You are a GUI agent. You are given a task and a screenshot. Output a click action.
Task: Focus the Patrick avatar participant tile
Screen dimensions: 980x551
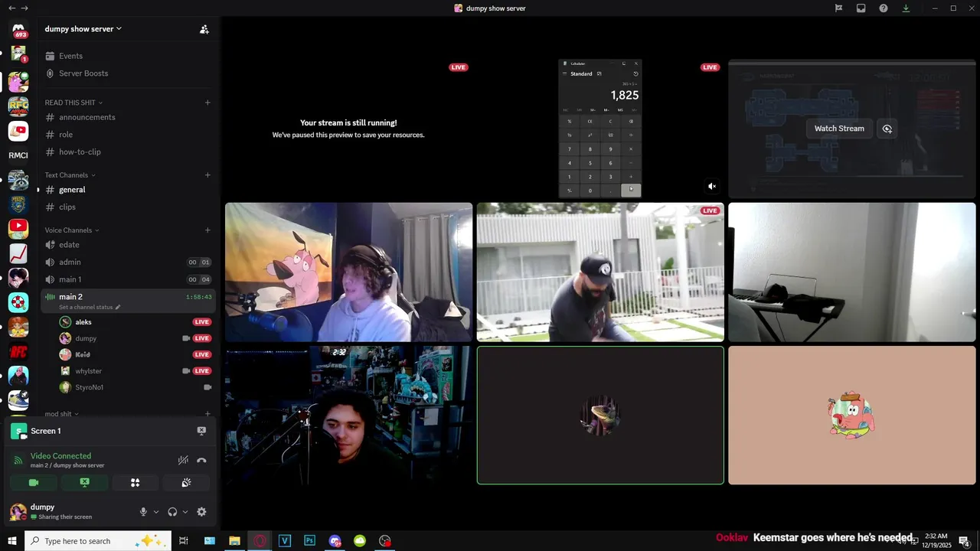pyautogui.click(x=851, y=416)
